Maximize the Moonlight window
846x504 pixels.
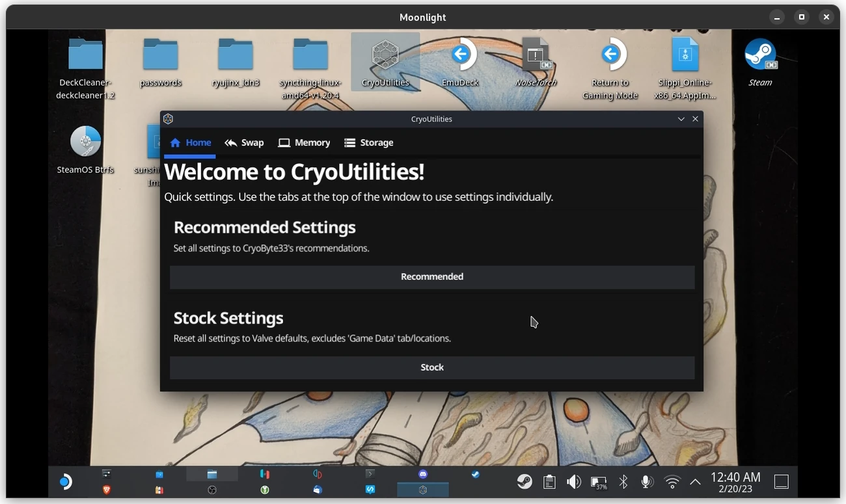click(802, 17)
